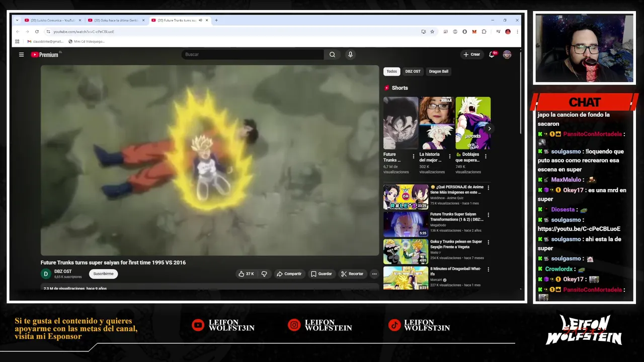This screenshot has height=362, width=644.
Task: Select the Todos filter chip
Action: coord(392,71)
